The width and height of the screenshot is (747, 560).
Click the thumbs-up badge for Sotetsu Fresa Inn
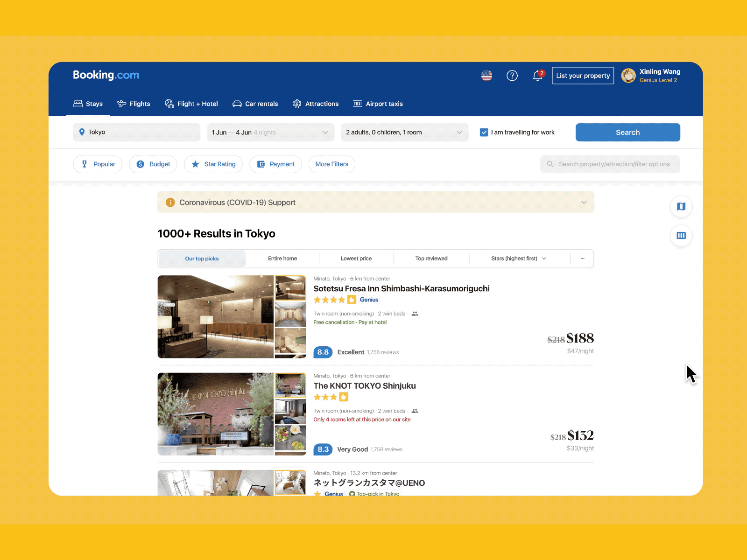click(x=352, y=300)
